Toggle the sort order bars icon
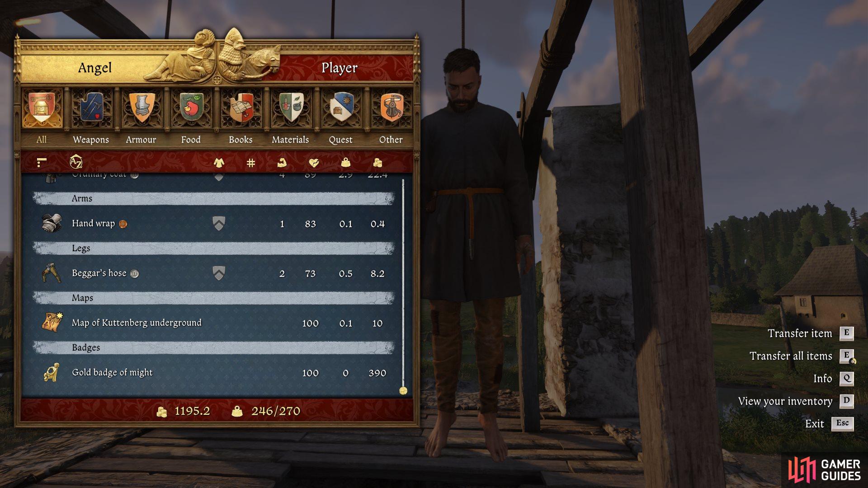The image size is (868, 488). (42, 162)
